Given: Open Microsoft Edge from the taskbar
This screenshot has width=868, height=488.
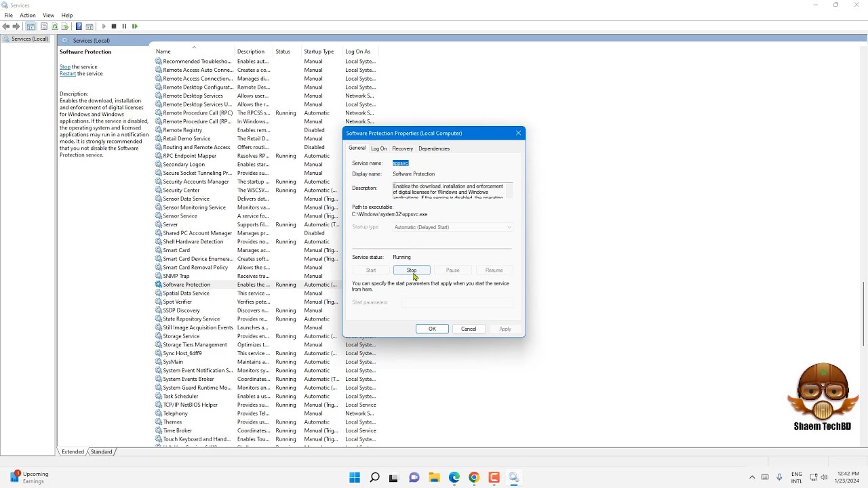Looking at the screenshot, I should click(x=454, y=478).
